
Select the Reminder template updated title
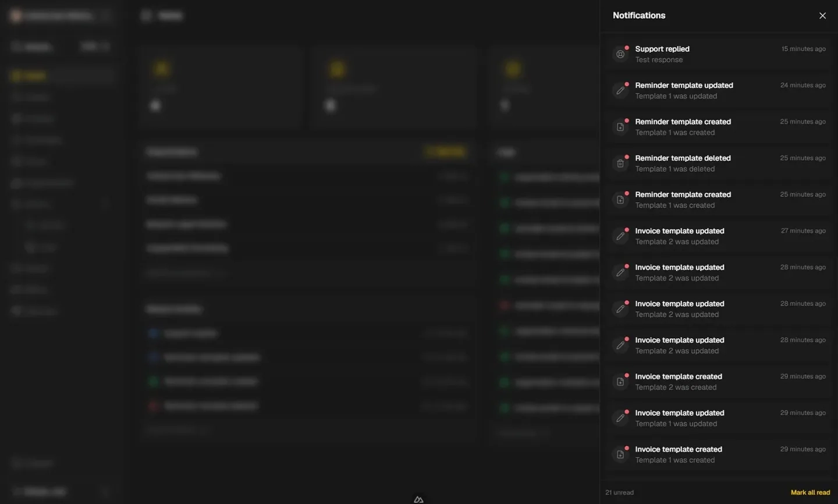[684, 86]
